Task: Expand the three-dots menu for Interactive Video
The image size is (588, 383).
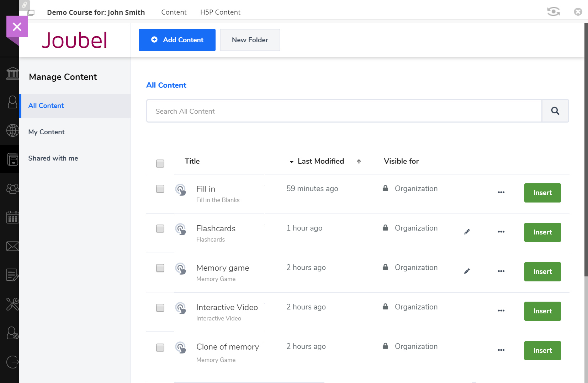Action: click(501, 311)
